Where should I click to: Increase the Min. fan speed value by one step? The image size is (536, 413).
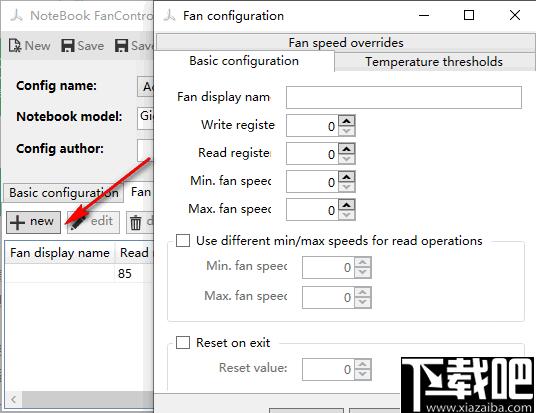coord(347,177)
